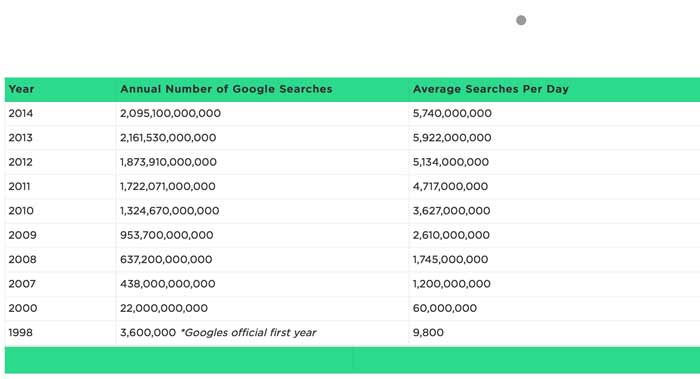Click the value '4,717,000,000'
Viewport: 700px width, 379px height.
[450, 186]
